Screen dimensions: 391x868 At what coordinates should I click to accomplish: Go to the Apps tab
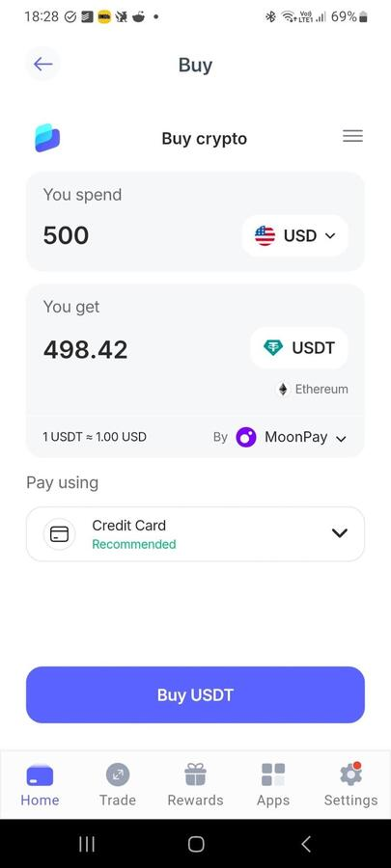click(x=273, y=784)
